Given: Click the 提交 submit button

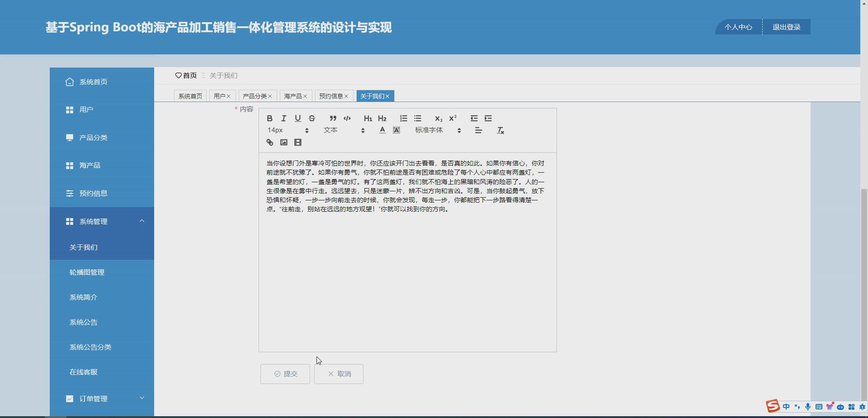Looking at the screenshot, I should [285, 374].
